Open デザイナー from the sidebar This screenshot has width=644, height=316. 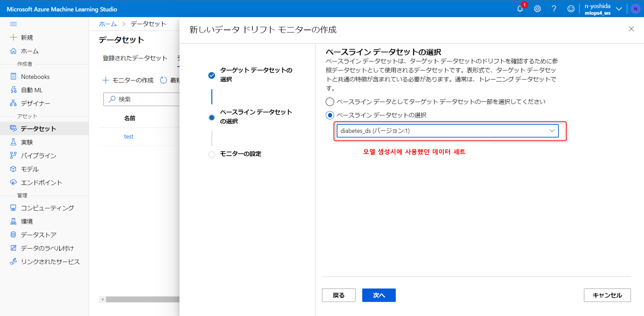(x=35, y=103)
